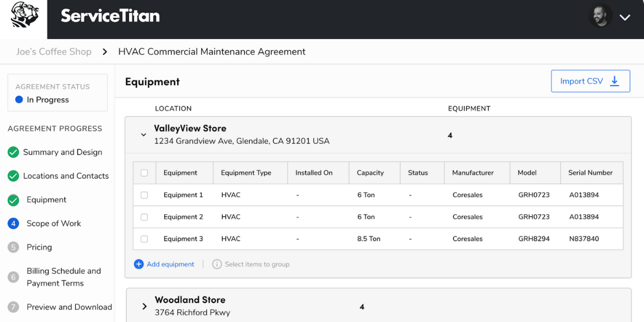The height and width of the screenshot is (322, 644).
Task: Navigate using the Joe's Coffee Shop breadcrumb
Action: [54, 52]
